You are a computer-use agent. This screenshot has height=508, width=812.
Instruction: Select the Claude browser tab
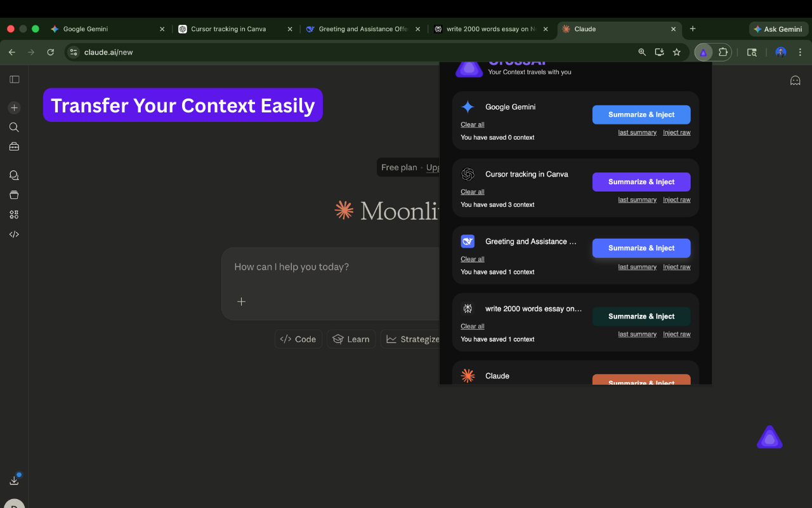tap(619, 29)
